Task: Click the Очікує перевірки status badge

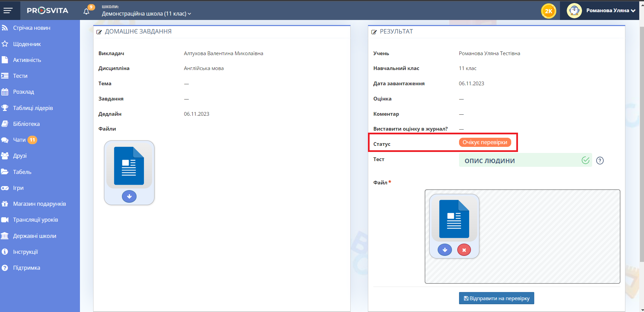Action: [x=484, y=142]
